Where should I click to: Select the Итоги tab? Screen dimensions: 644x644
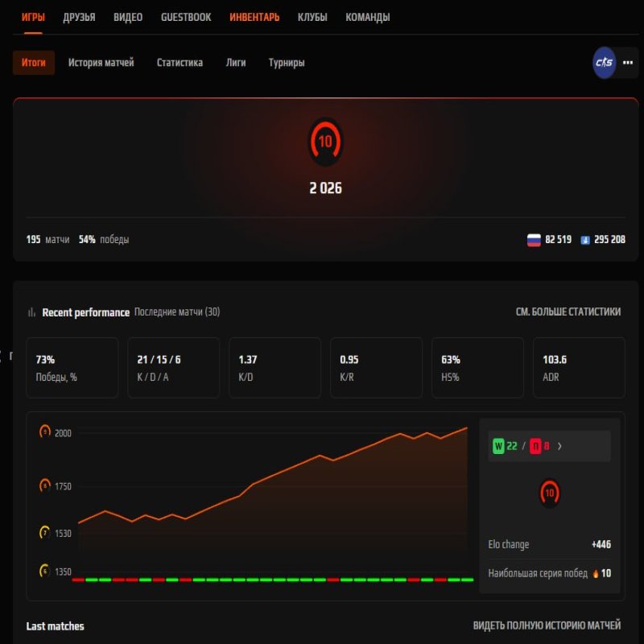[33, 62]
